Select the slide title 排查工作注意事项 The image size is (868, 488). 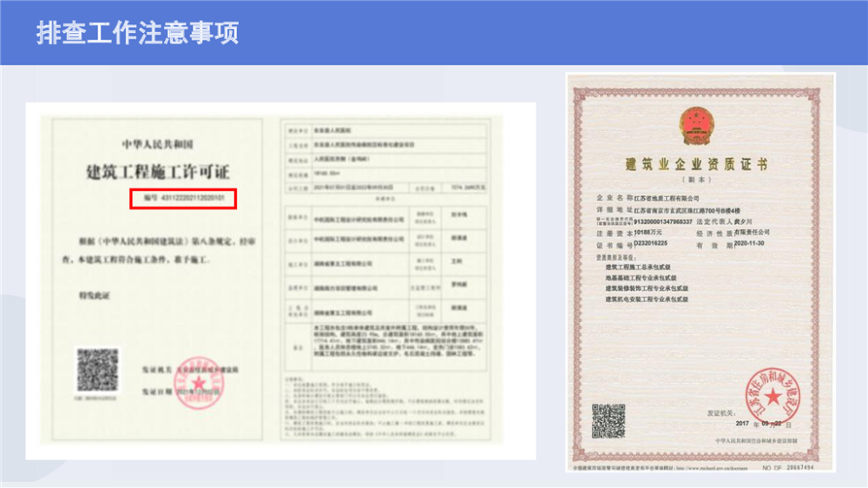pyautogui.click(x=137, y=33)
